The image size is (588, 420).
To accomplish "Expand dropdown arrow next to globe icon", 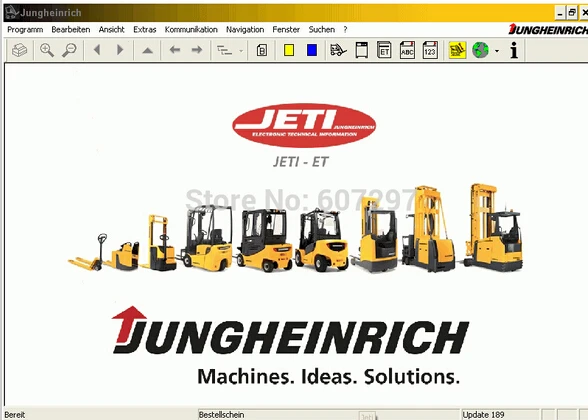I will coord(497,51).
